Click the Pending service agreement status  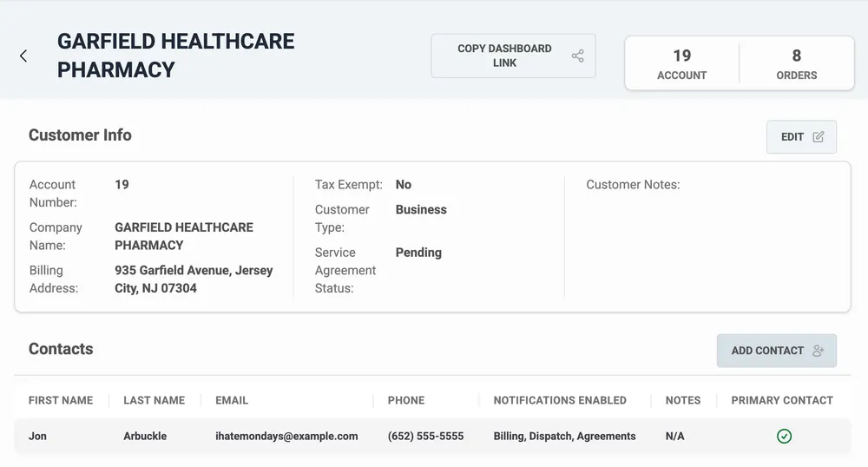point(418,253)
